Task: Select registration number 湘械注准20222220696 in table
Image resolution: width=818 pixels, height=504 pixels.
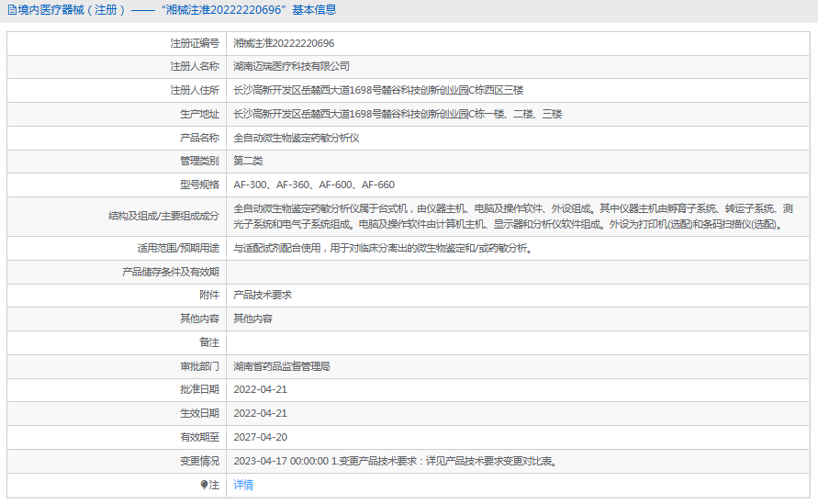Action: (284, 43)
